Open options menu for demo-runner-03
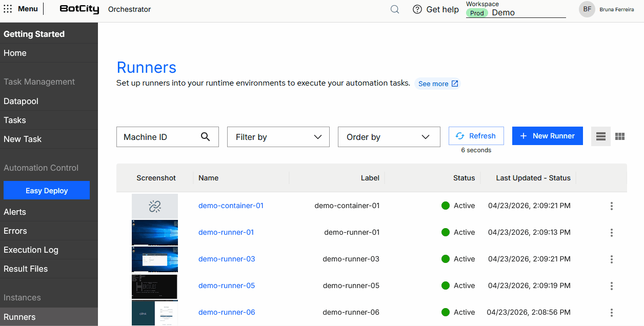Viewport: 644px width, 326px height. [x=612, y=259]
